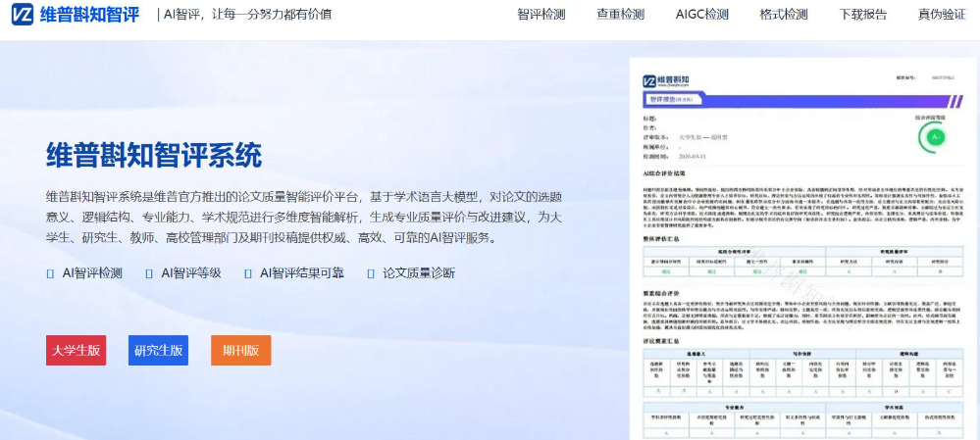Open 真伪验证 in the top navigation
The width and height of the screenshot is (980, 440).
[942, 15]
